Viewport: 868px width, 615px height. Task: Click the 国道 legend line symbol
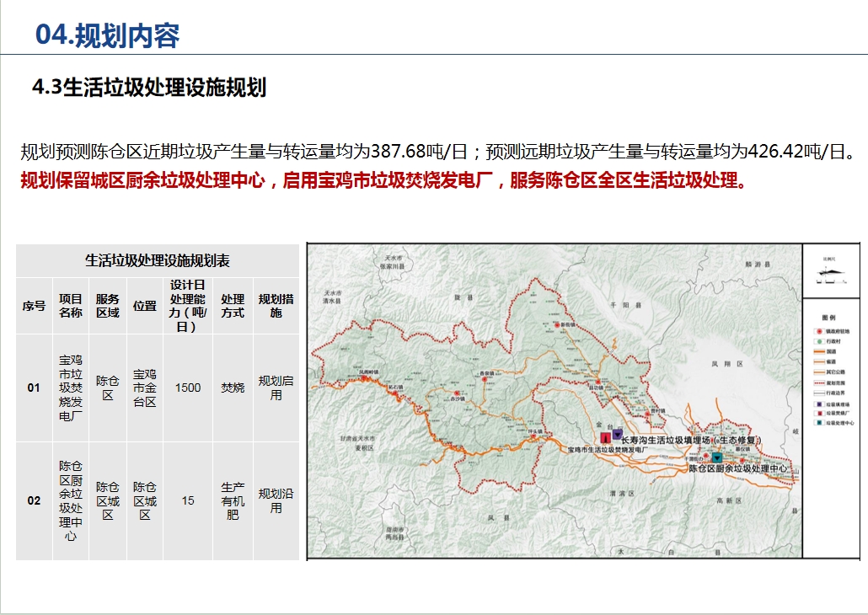[819, 352]
